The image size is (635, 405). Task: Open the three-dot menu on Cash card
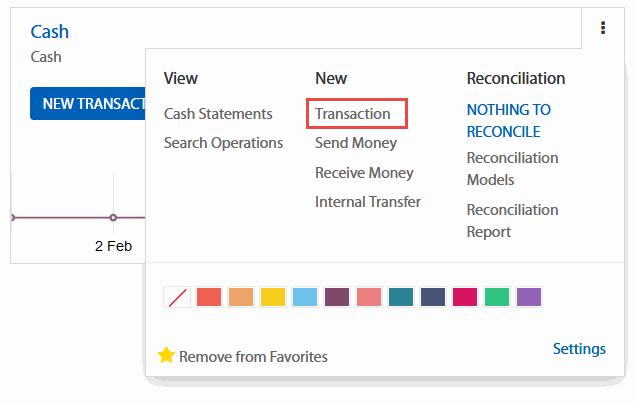click(x=603, y=28)
